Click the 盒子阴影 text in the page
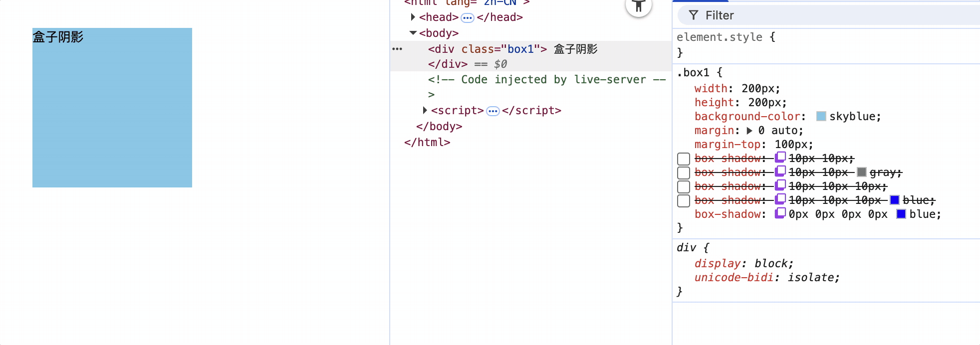This screenshot has height=345, width=980. click(x=58, y=37)
